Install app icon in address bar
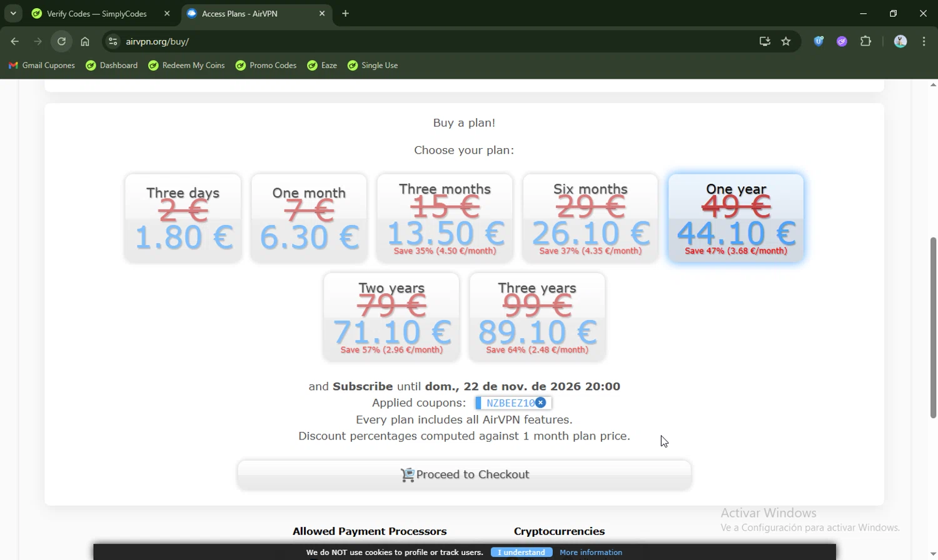 click(765, 41)
